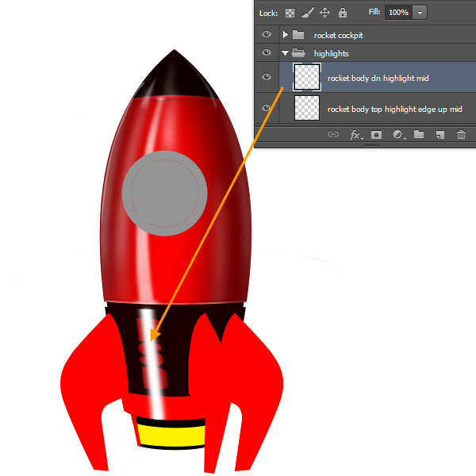
Task: Create a new adjustment layer
Action: 397,135
